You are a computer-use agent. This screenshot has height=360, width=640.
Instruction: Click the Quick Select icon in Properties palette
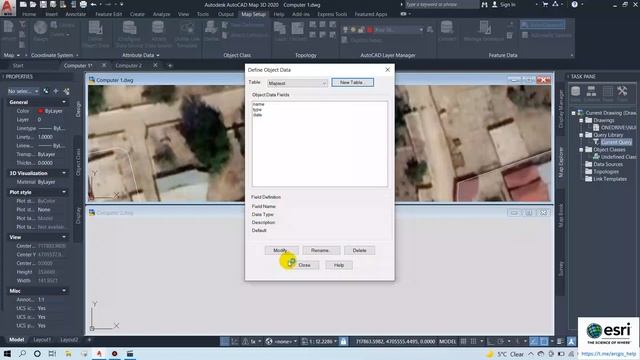coord(66,91)
